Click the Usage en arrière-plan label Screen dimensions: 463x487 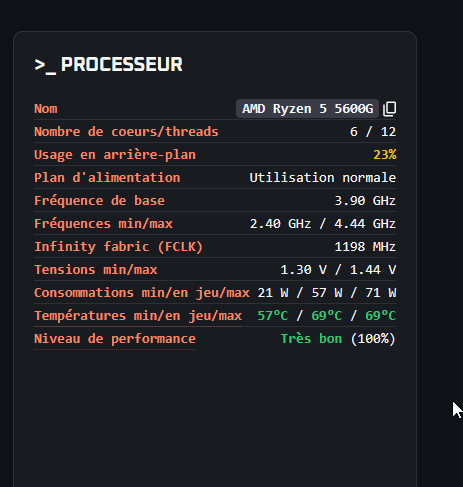click(115, 155)
